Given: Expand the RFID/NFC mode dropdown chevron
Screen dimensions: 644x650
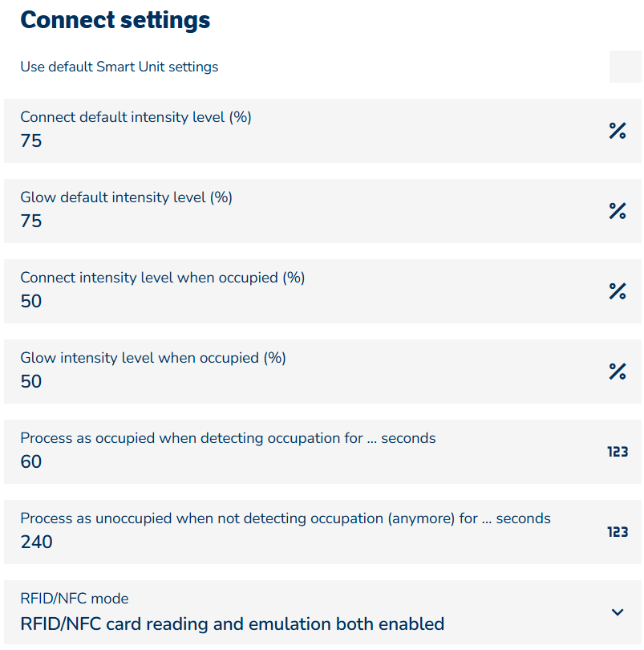Looking at the screenshot, I should tap(617, 612).
